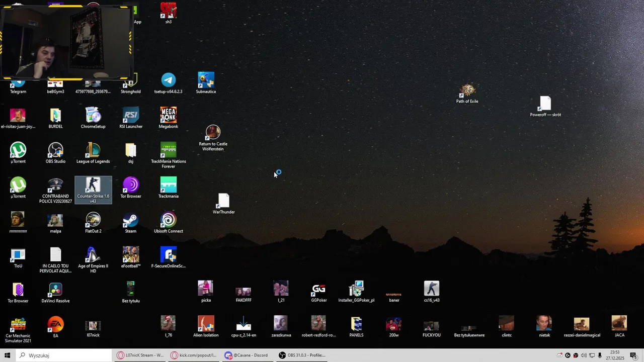
Task: Open the 200w image file
Action: 394,327
